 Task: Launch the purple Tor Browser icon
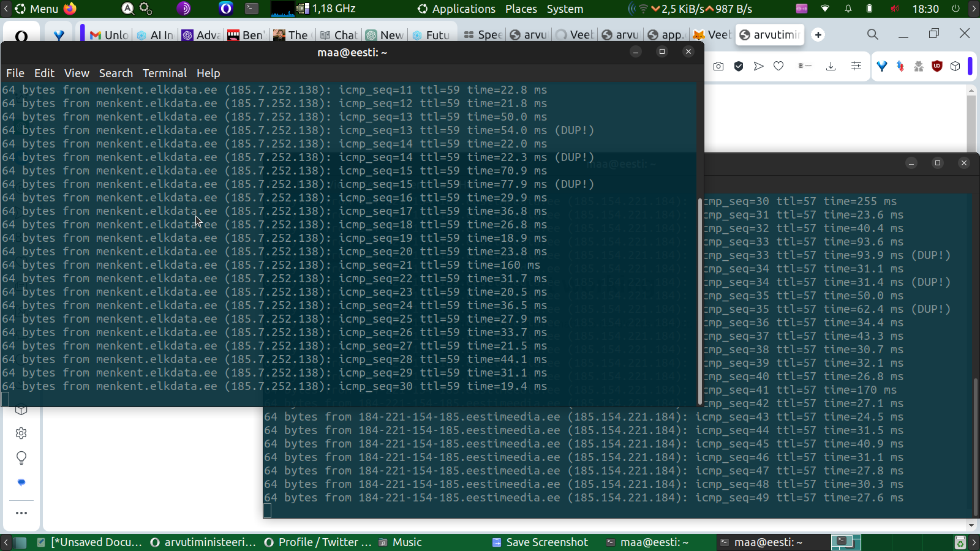coord(184,9)
